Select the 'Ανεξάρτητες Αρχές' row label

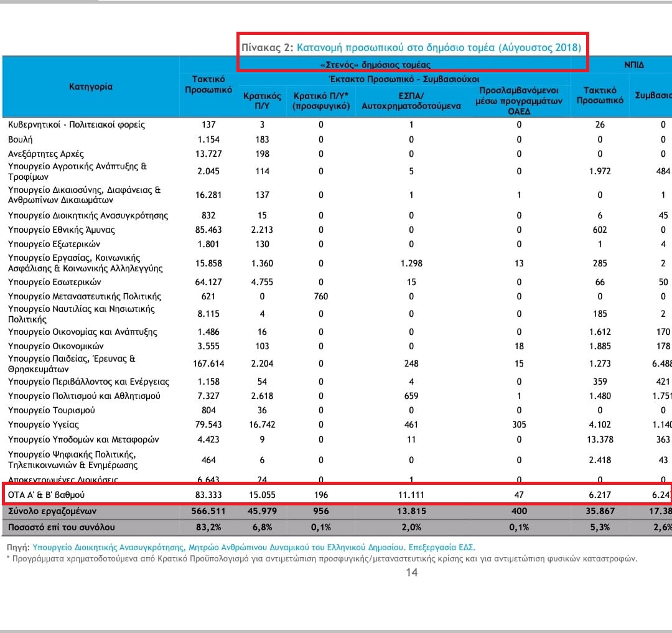pyautogui.click(x=45, y=153)
